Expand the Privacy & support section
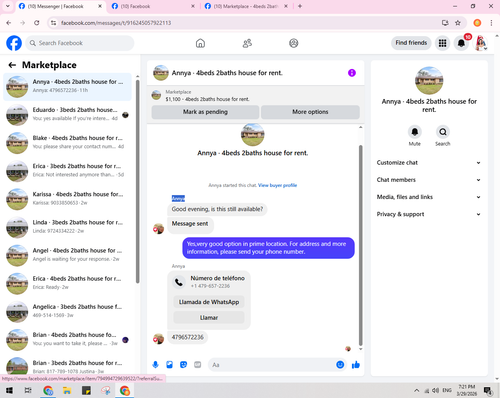 (429, 214)
